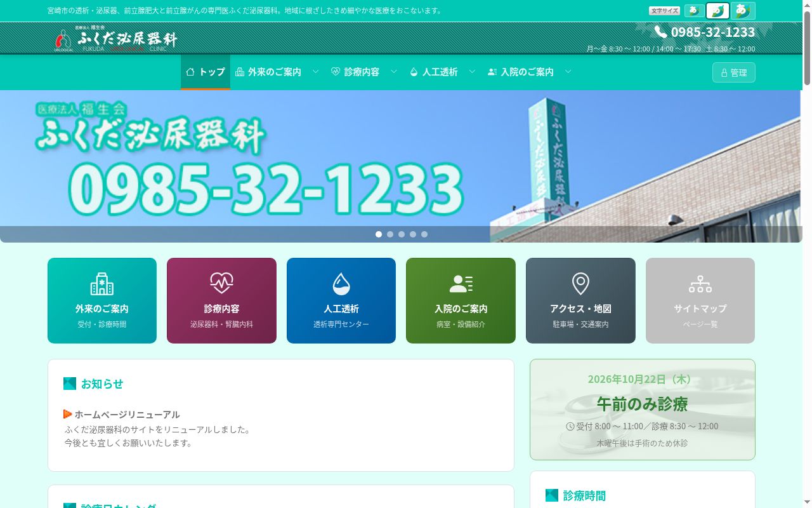Click the 診療時間 section heading
812x508 pixels.
click(584, 495)
